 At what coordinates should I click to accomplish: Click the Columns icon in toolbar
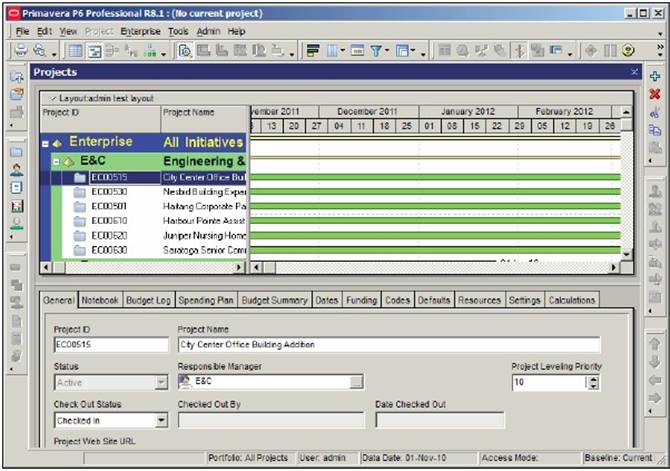(x=332, y=51)
